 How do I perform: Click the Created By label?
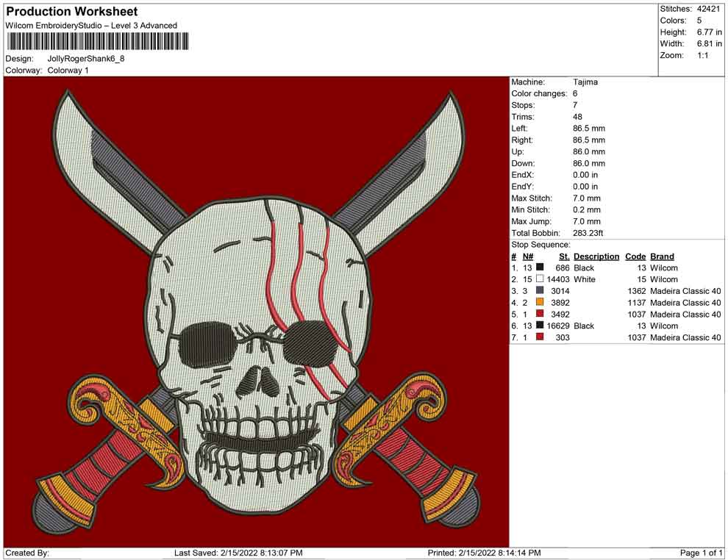(27, 553)
